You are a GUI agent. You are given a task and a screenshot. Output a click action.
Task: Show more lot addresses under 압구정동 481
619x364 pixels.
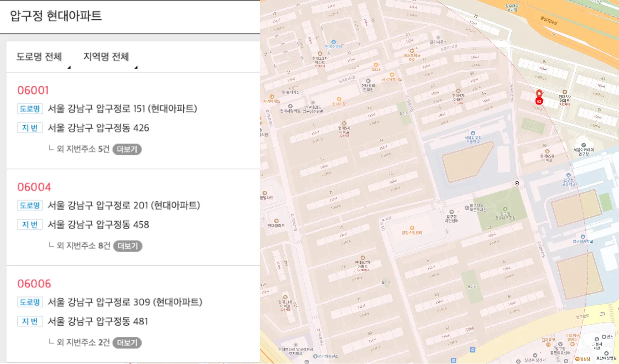127,343
